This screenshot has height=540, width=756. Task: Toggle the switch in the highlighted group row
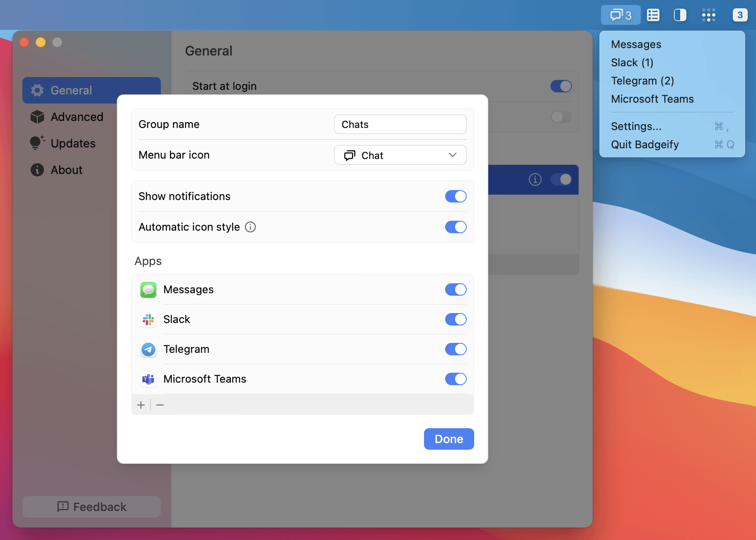[561, 179]
